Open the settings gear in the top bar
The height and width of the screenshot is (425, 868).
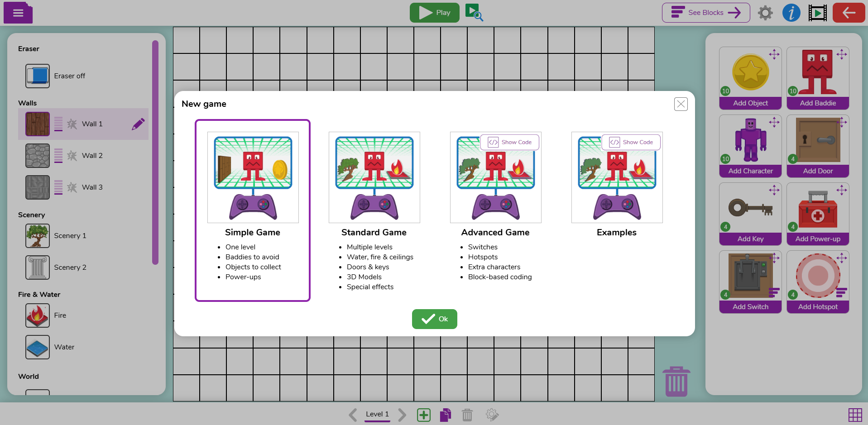[765, 13]
